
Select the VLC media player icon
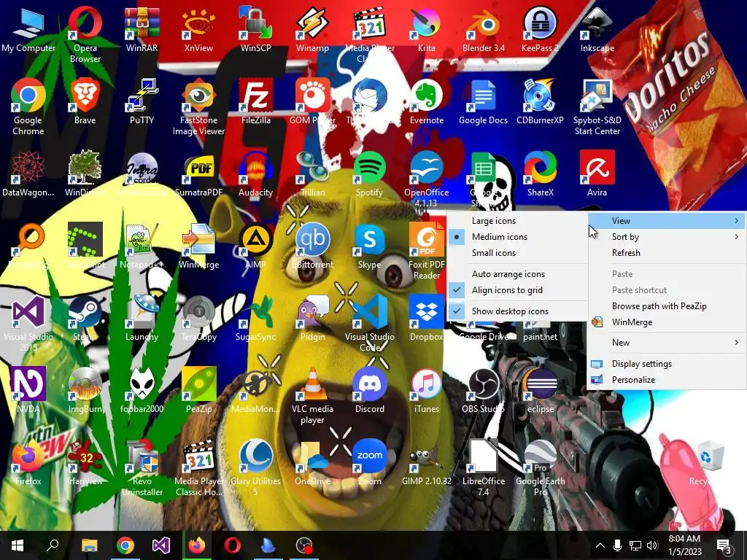[x=312, y=395]
